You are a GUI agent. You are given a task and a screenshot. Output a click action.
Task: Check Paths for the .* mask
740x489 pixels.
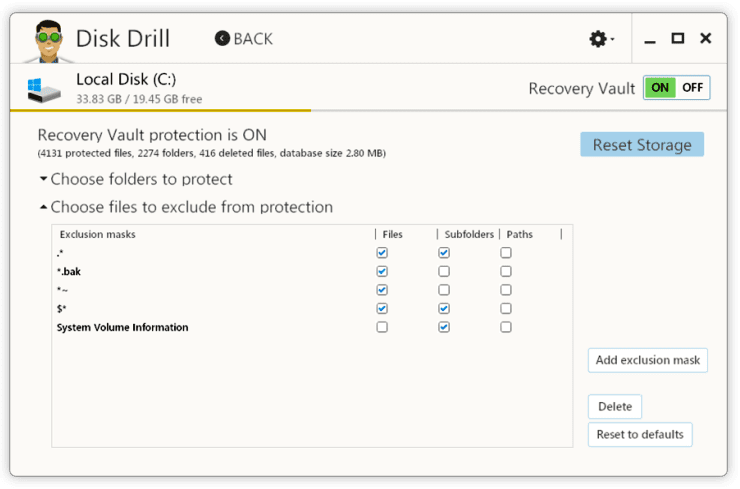tap(506, 253)
